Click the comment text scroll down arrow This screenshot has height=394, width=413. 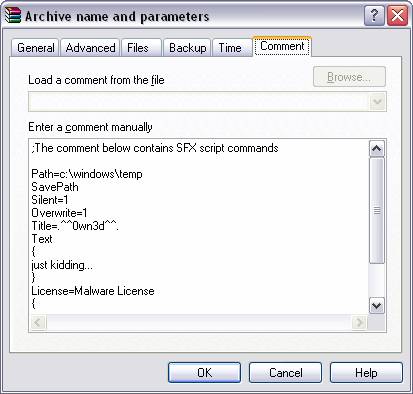377,305
